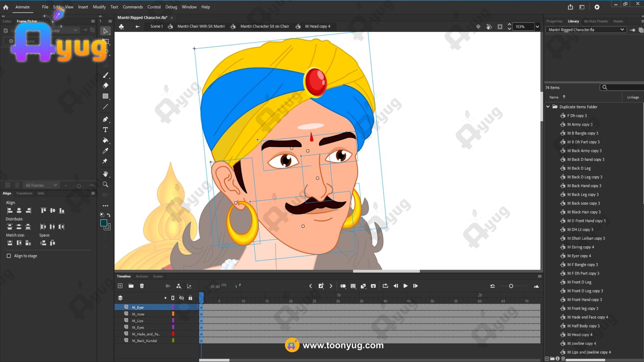Screen dimensions: 644x362
Task: Select the Rectangle tool
Action: point(105,96)
